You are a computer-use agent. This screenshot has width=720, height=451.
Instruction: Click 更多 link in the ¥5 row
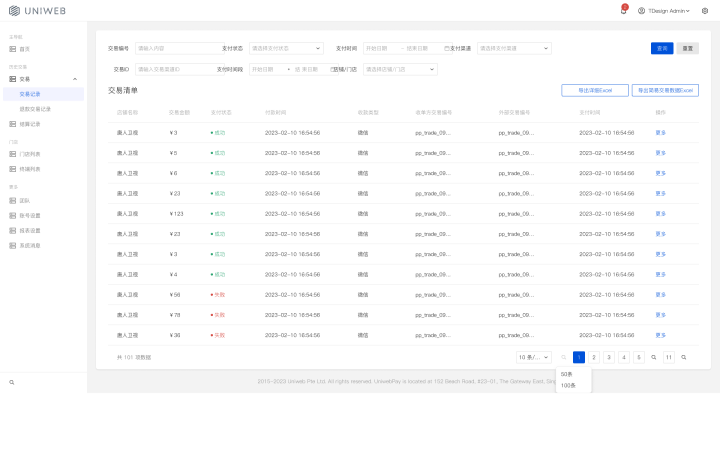(660, 153)
